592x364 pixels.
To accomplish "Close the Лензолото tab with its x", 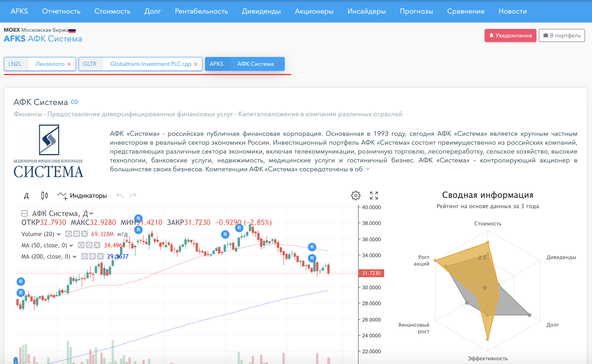I will tap(69, 64).
